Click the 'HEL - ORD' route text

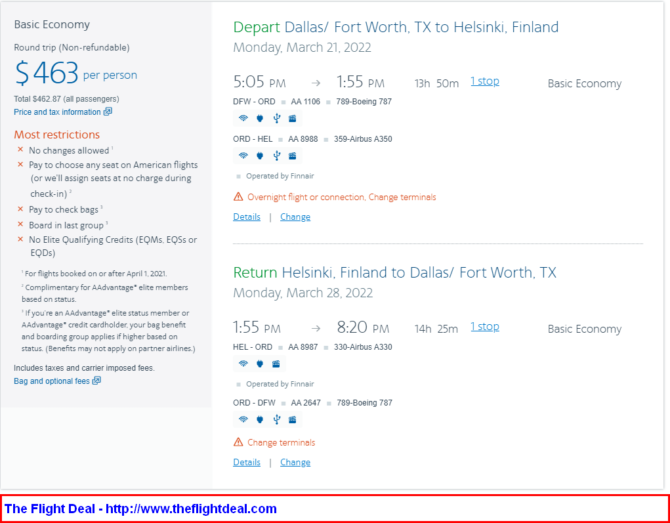(253, 347)
